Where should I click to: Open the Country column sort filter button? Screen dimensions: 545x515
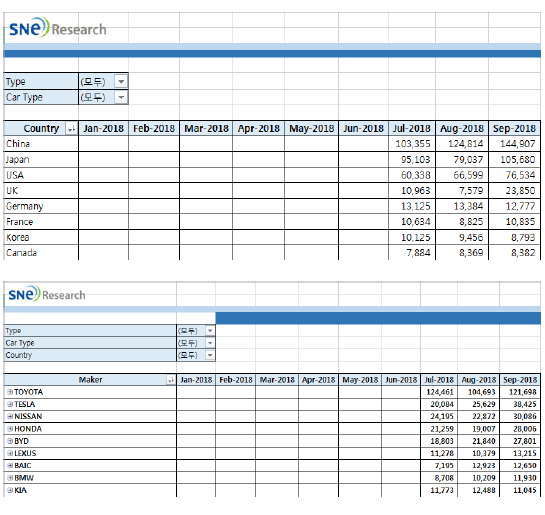tap(71, 129)
